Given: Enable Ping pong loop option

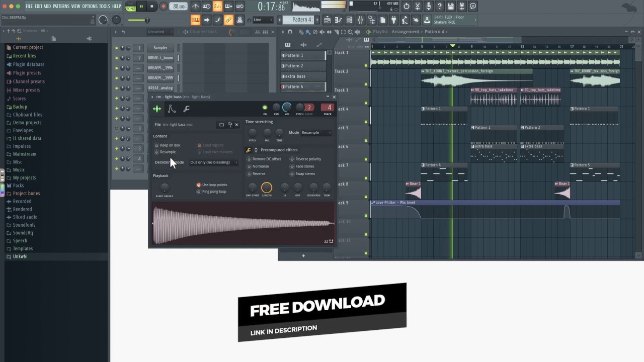Looking at the screenshot, I should (211, 192).
